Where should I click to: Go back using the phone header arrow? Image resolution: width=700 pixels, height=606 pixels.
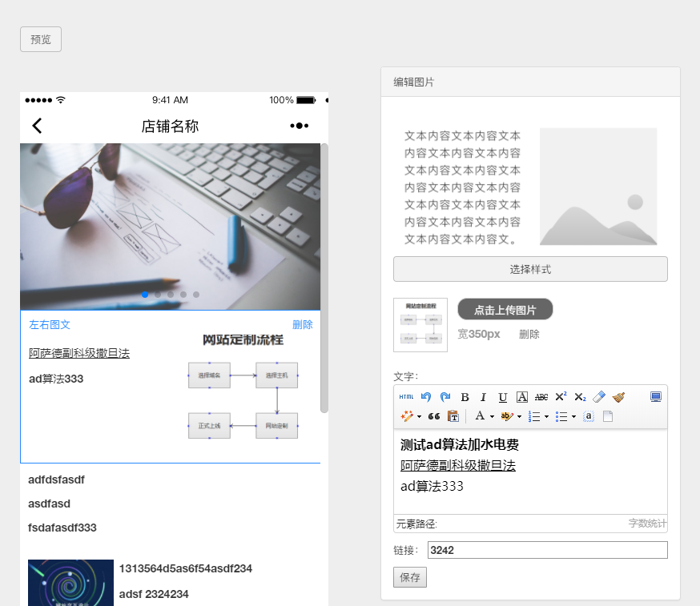coord(37,126)
